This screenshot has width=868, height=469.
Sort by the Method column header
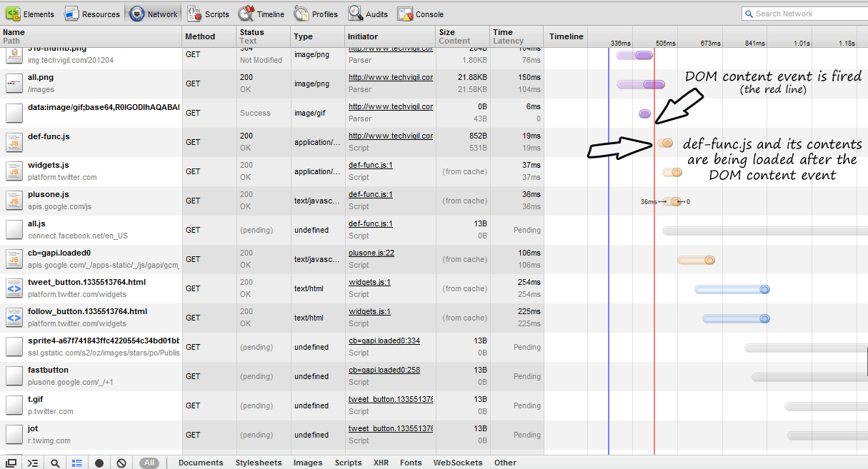coord(209,36)
